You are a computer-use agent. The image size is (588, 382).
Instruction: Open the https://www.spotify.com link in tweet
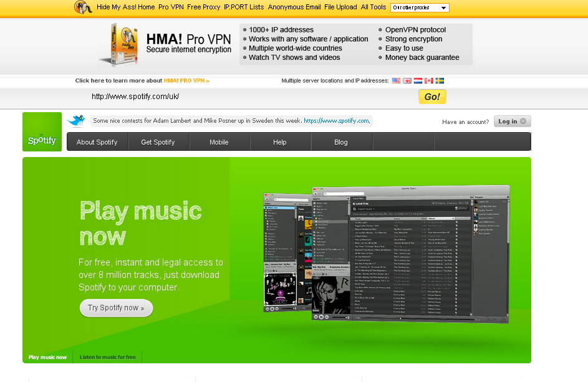point(337,121)
